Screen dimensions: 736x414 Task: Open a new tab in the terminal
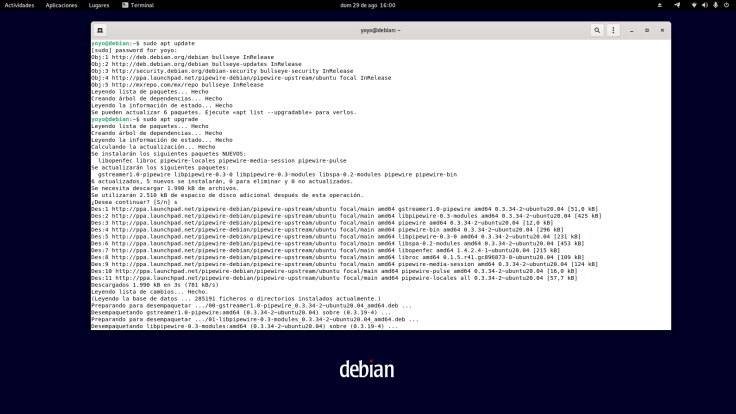(x=101, y=30)
